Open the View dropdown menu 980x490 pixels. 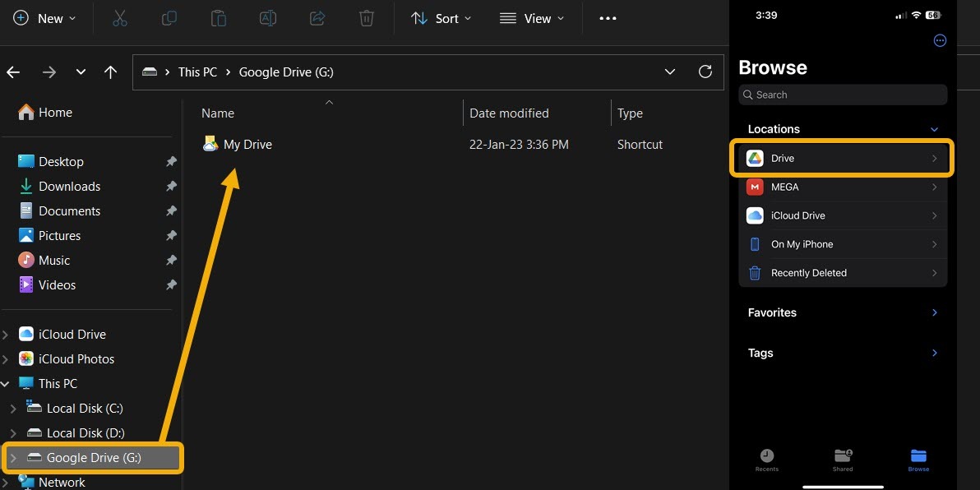(532, 18)
